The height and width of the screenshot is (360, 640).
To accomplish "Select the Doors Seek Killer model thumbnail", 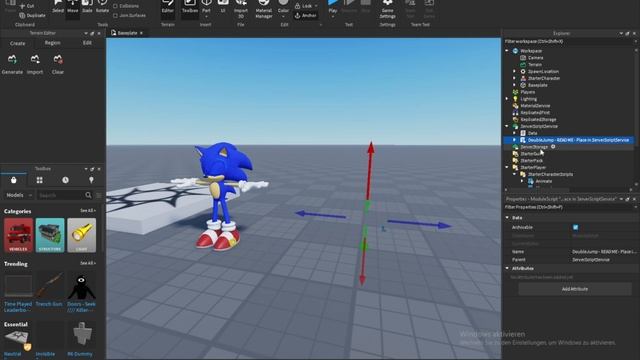I will (82, 286).
